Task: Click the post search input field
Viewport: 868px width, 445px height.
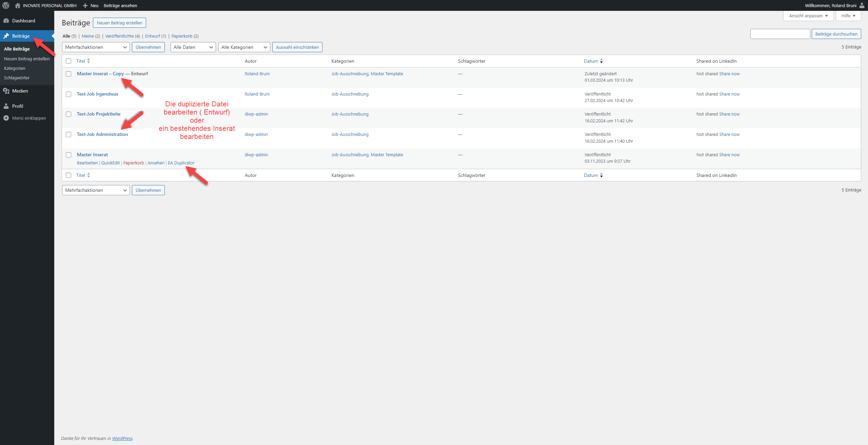Action: [x=780, y=34]
